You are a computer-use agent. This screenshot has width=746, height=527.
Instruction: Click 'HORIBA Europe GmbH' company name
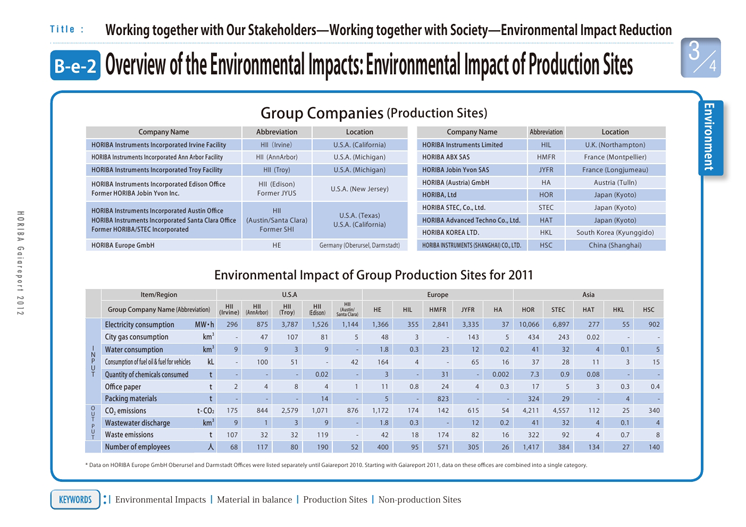pyautogui.click(x=123, y=245)
